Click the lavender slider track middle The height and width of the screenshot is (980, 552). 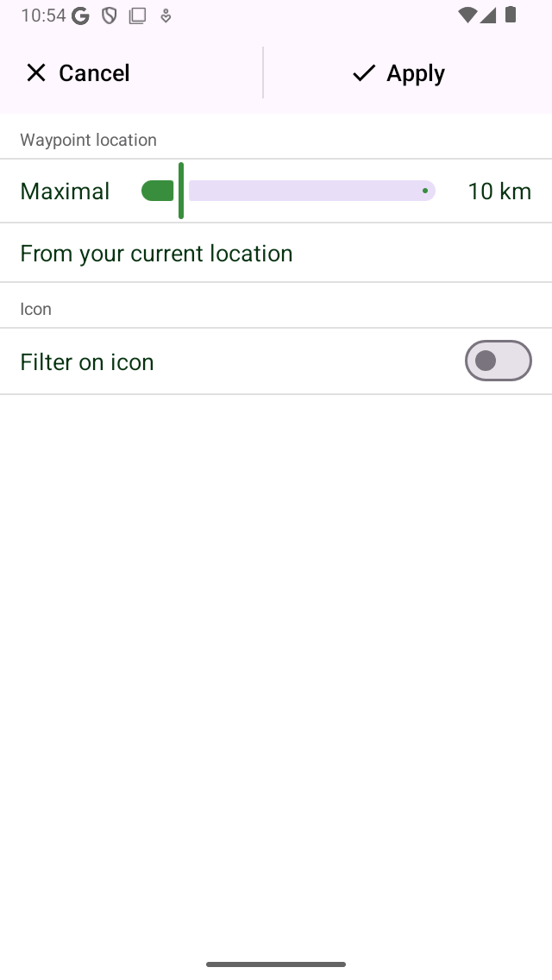coord(312,191)
